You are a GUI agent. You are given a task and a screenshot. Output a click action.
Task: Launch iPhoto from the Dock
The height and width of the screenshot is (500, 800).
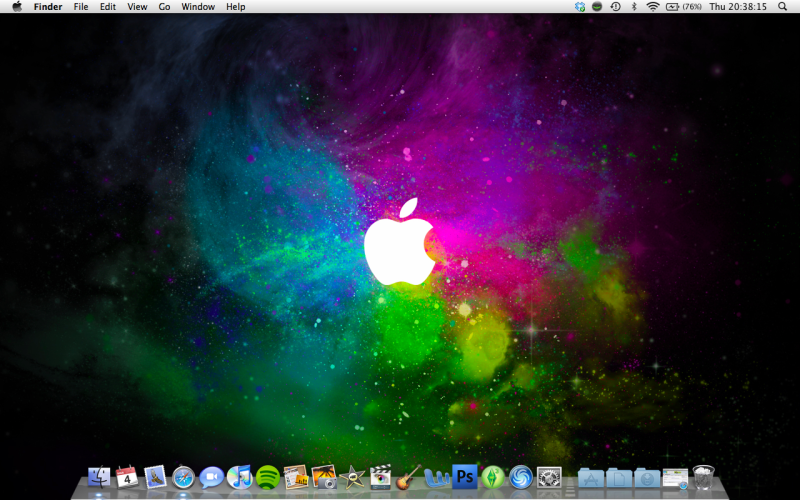coord(324,478)
